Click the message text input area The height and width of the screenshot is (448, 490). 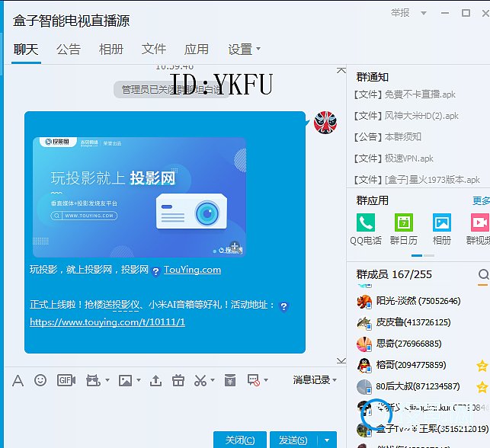(x=175, y=409)
